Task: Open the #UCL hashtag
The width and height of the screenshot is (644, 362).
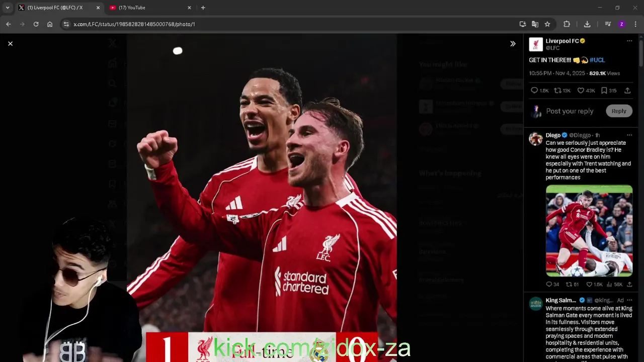Action: [x=597, y=60]
